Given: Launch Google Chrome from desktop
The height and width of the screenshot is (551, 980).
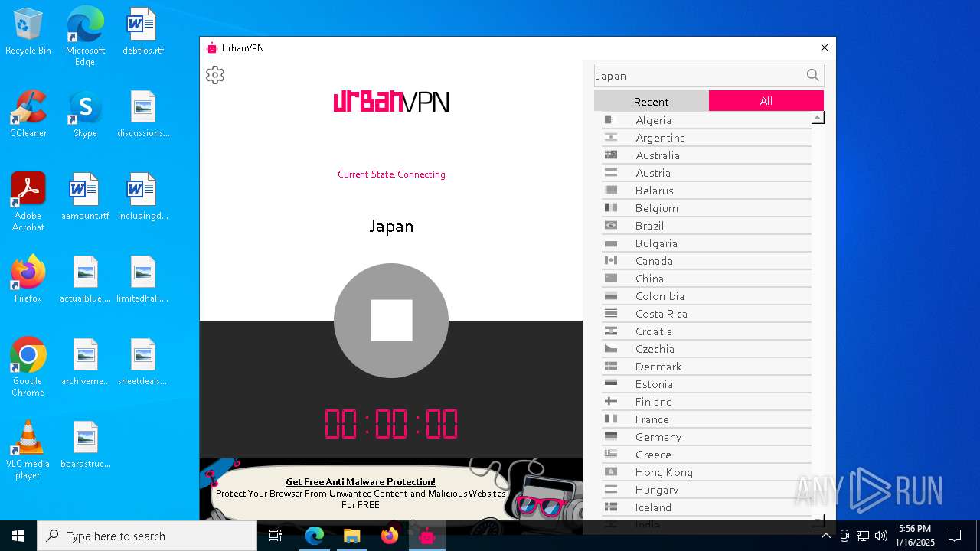Looking at the screenshot, I should point(28,367).
